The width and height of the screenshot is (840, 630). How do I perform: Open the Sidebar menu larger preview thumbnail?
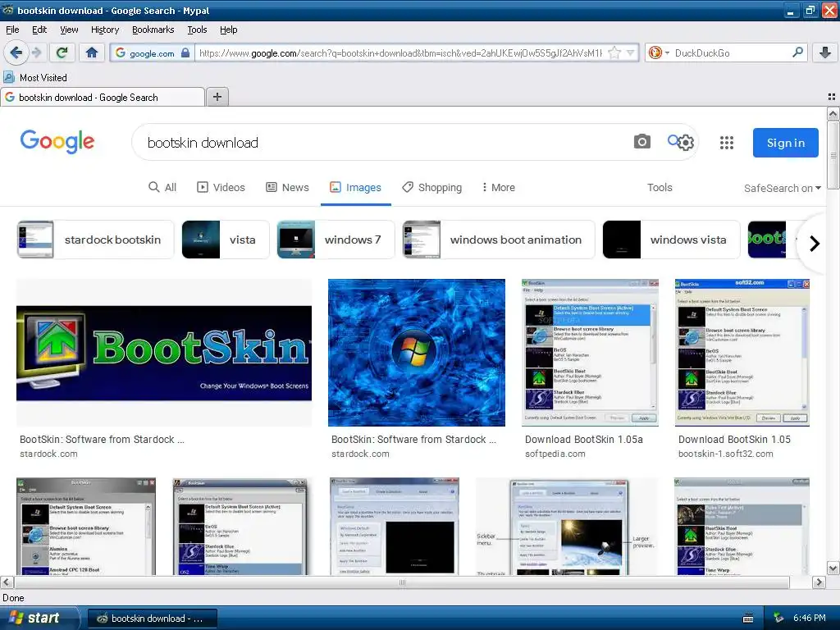click(566, 527)
